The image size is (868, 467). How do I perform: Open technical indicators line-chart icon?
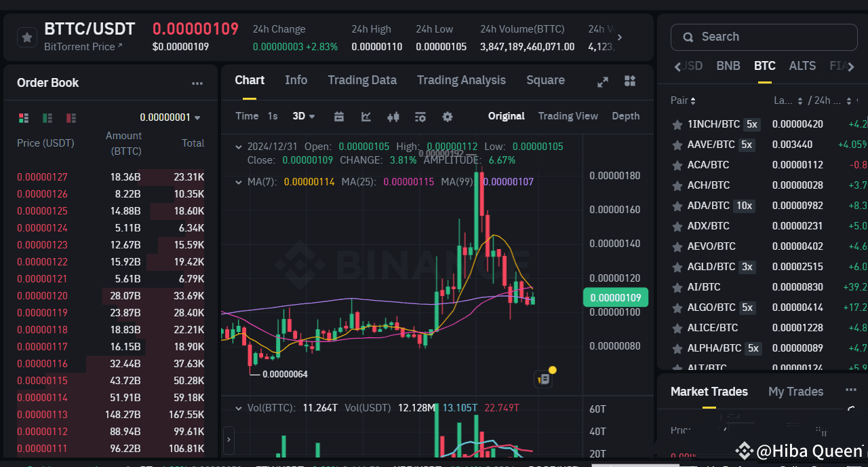(x=366, y=117)
